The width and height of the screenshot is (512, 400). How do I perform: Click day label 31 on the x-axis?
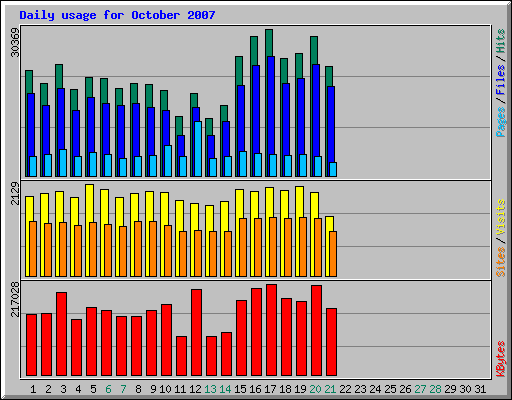click(x=480, y=389)
